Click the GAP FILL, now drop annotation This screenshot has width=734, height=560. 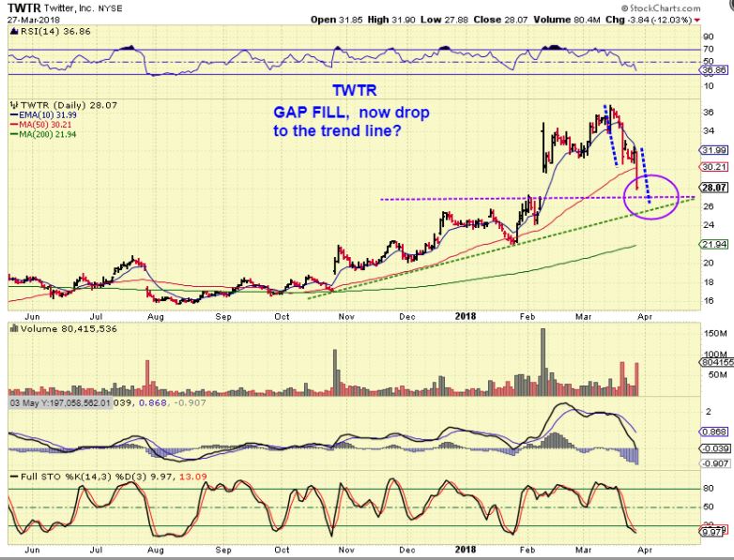tap(351, 113)
